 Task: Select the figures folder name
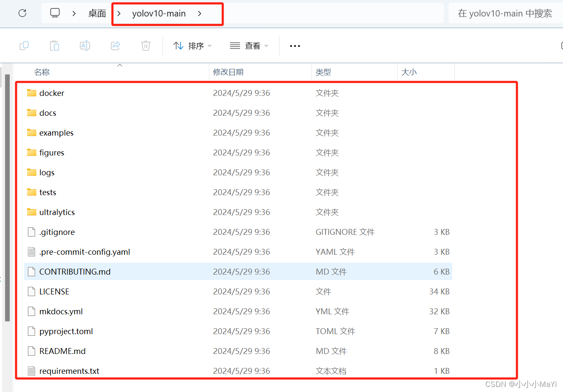52,152
